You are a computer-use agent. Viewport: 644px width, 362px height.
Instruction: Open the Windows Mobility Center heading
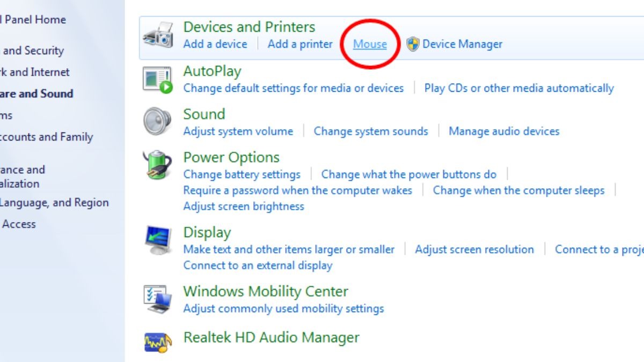pos(266,292)
